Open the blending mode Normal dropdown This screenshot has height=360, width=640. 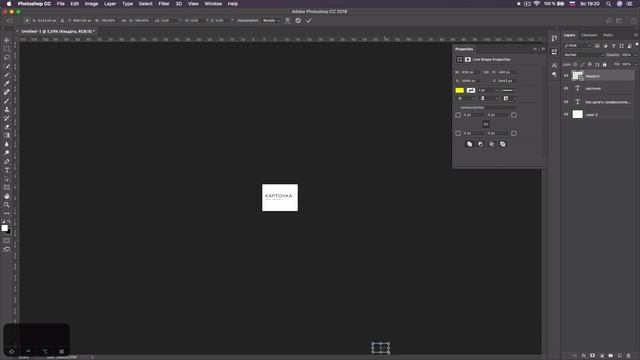(x=583, y=55)
